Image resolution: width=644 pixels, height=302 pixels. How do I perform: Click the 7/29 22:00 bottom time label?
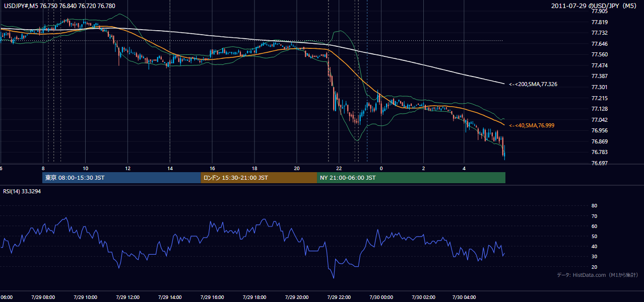tap(339, 297)
